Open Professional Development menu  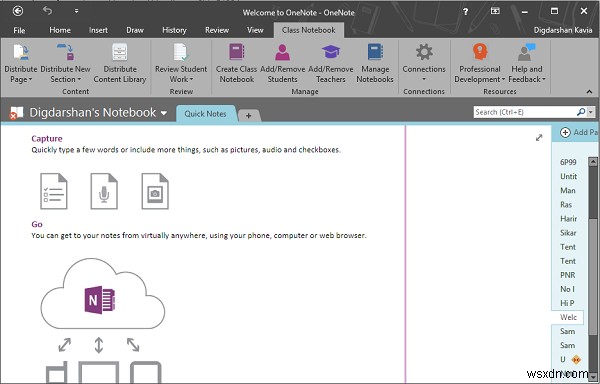(479, 63)
